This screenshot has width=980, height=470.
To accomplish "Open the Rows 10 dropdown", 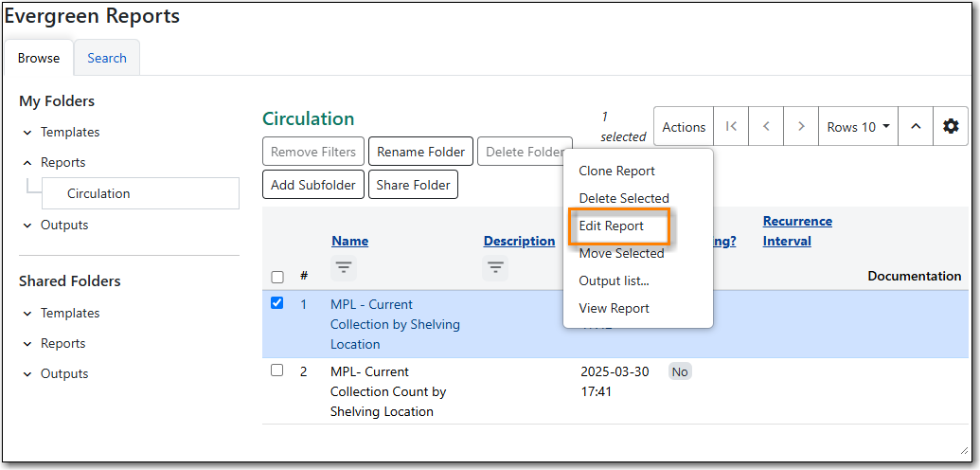I will (858, 127).
